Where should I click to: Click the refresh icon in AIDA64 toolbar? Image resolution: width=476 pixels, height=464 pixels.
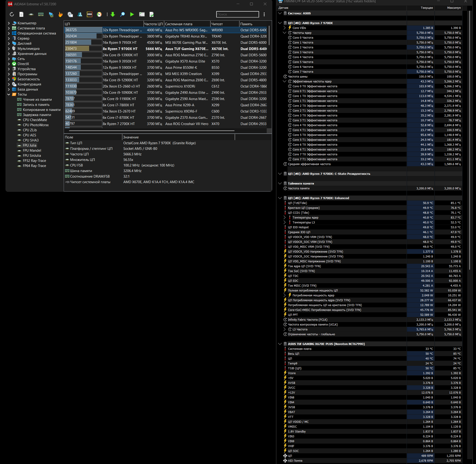point(12,14)
